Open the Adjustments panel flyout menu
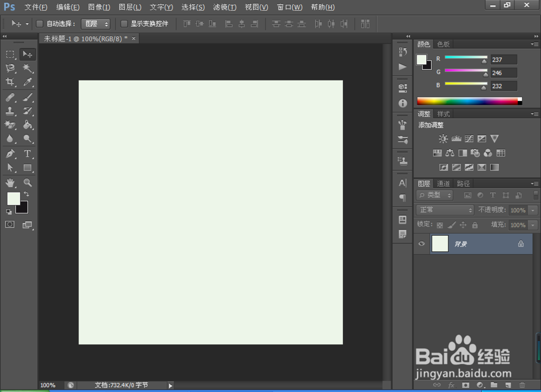Viewport: 541px width, 392px height. pos(535,114)
